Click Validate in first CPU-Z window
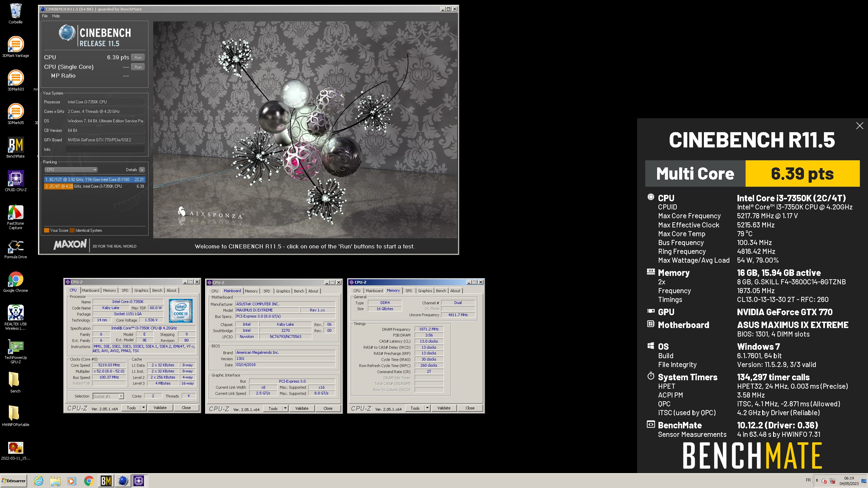 tap(160, 408)
